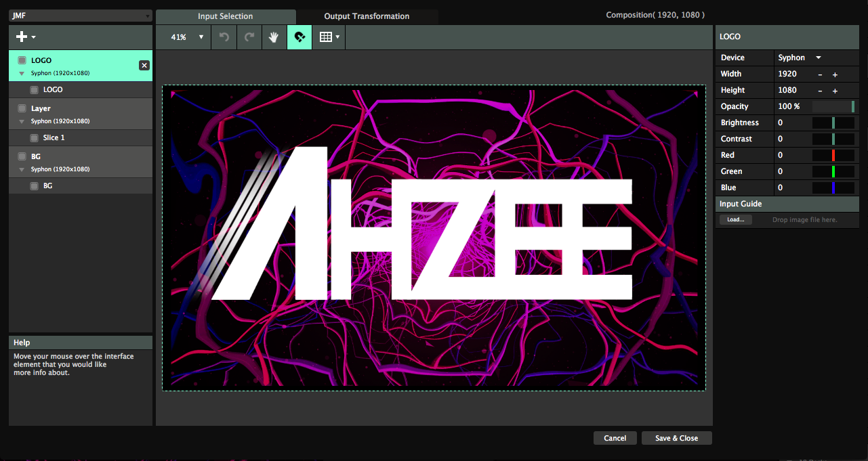Adjust the Blue channel slider
Screen dimensions: 868x461
point(833,188)
